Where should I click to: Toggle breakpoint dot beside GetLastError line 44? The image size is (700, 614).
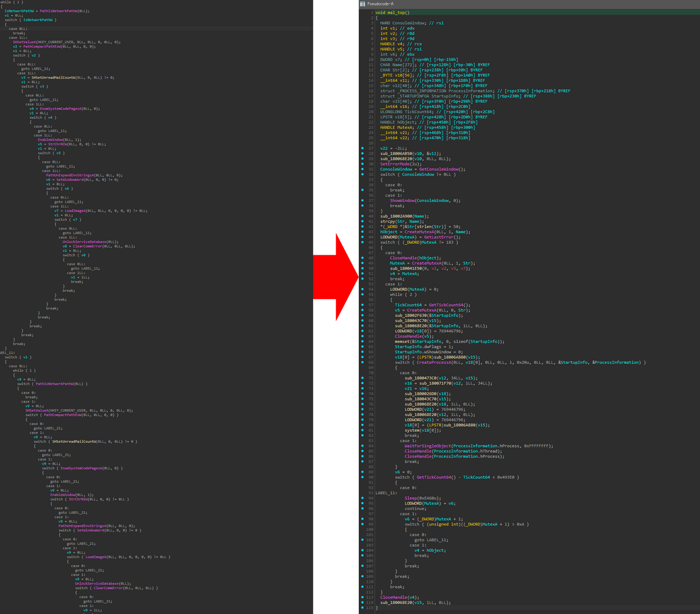pyautogui.click(x=362, y=237)
